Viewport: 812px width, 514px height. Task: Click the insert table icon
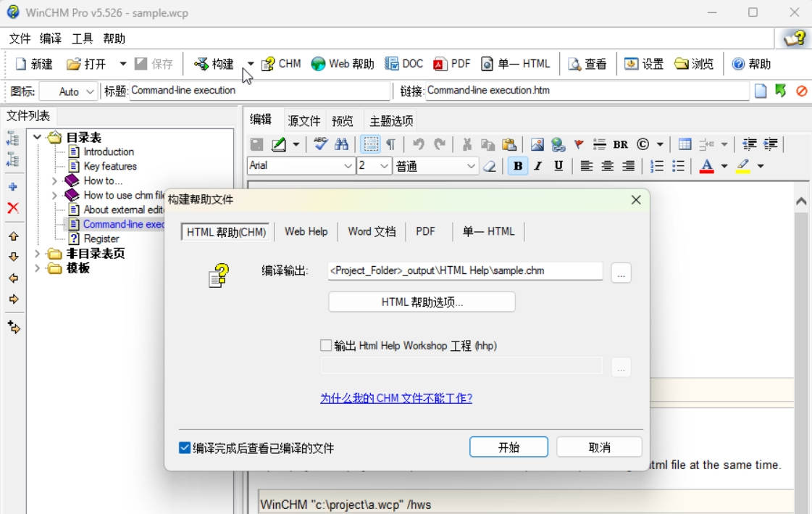click(685, 144)
